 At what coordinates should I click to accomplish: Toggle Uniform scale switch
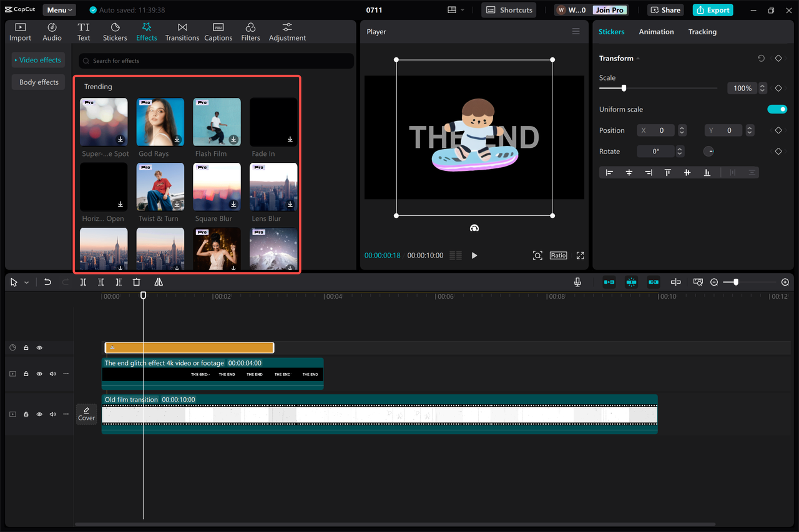pos(777,109)
